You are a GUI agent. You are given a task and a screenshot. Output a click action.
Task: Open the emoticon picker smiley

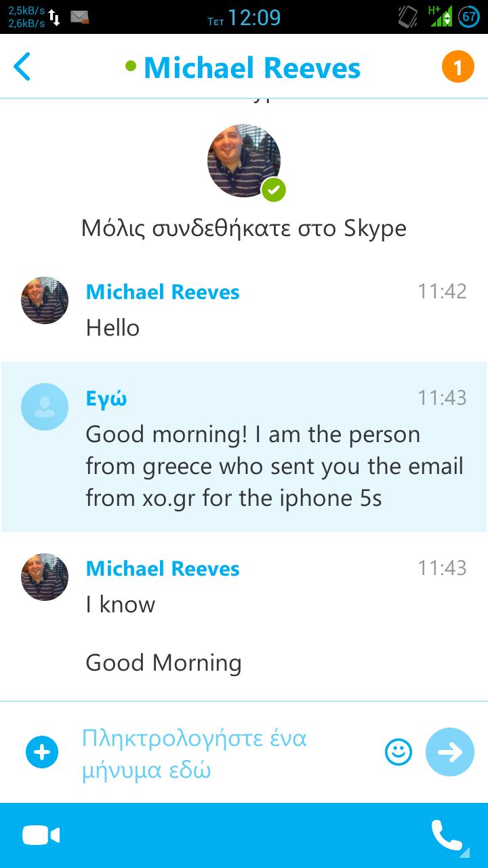click(399, 752)
